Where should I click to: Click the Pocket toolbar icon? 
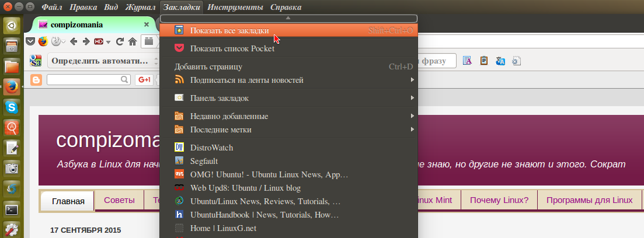tap(30, 41)
